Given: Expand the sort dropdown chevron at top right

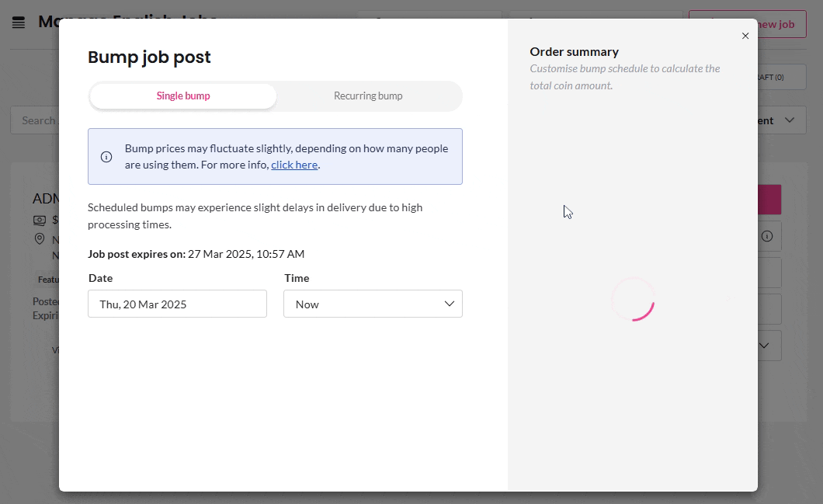Looking at the screenshot, I should 790,120.
